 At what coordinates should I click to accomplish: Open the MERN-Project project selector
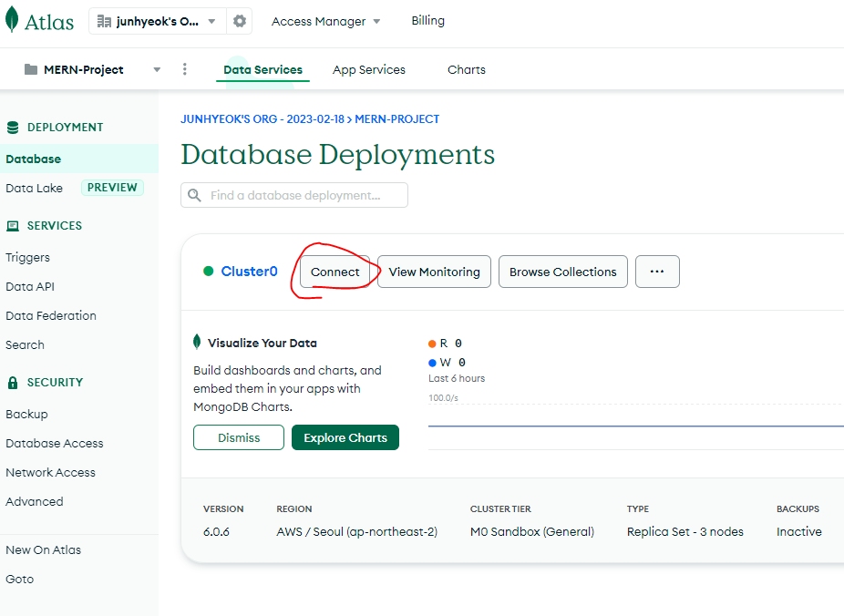93,69
